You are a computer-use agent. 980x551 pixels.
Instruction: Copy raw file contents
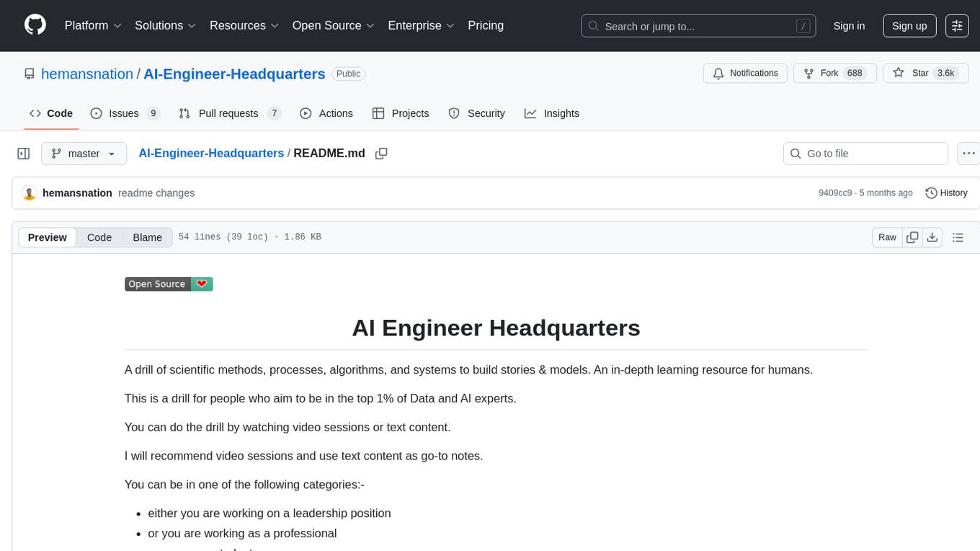[x=912, y=237]
